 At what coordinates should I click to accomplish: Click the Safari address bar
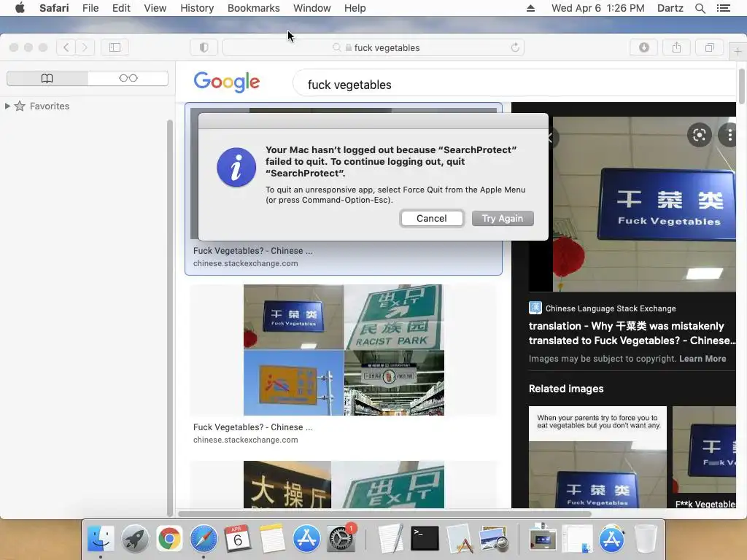373,47
